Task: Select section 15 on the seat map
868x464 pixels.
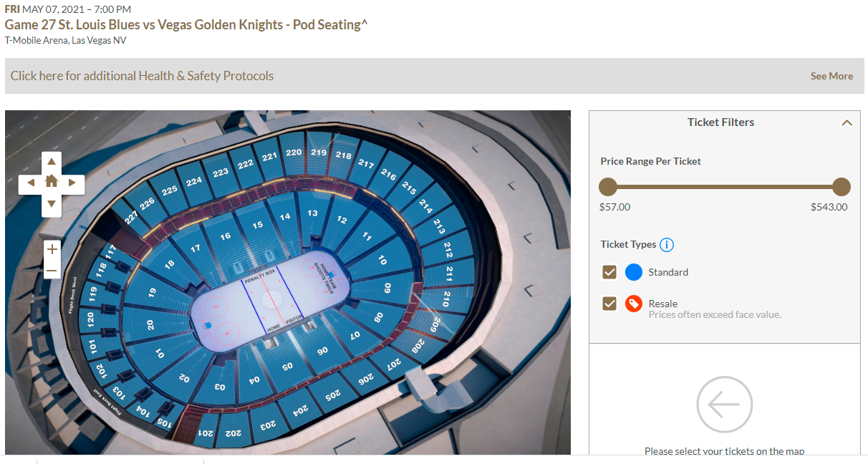Action: 258,226
